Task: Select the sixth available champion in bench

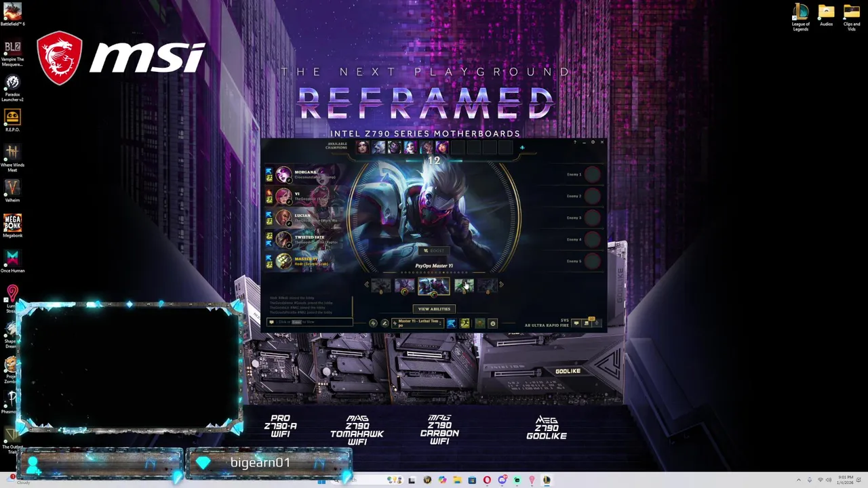Action: [x=442, y=147]
